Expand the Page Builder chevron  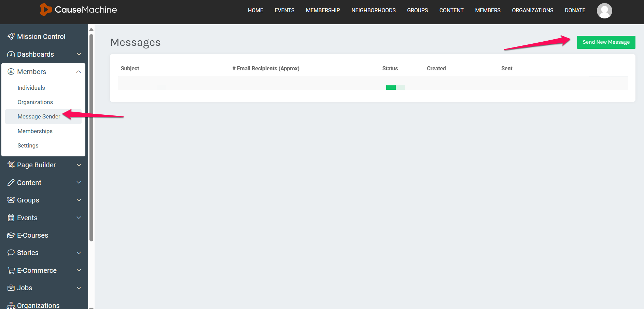(79, 165)
